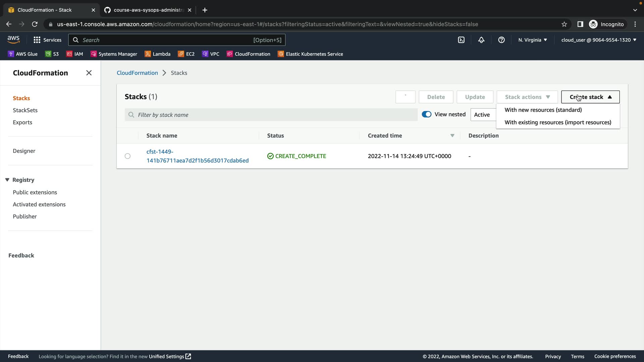Open the cloud_user account menu
644x362 pixels.
[599, 40]
